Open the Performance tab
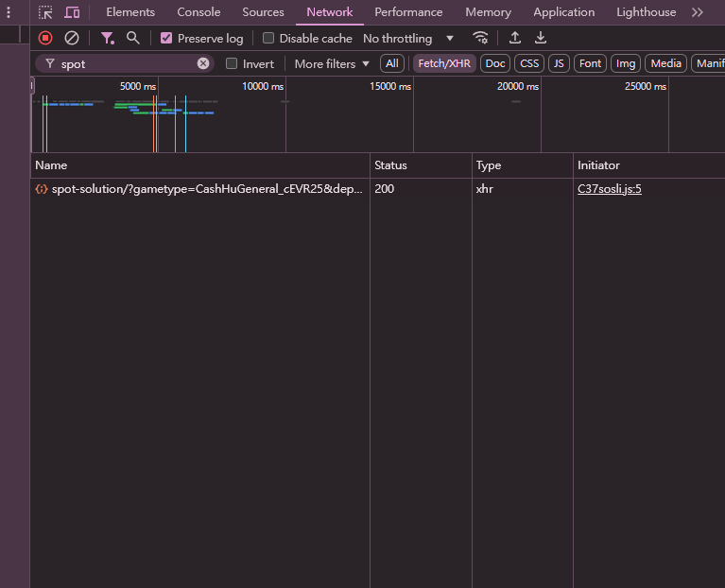 [x=408, y=12]
